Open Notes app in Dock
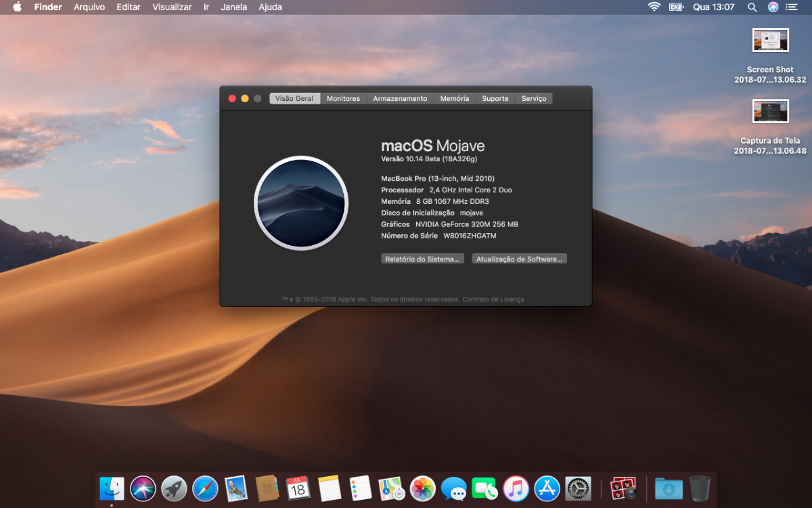The image size is (812, 508). (329, 488)
